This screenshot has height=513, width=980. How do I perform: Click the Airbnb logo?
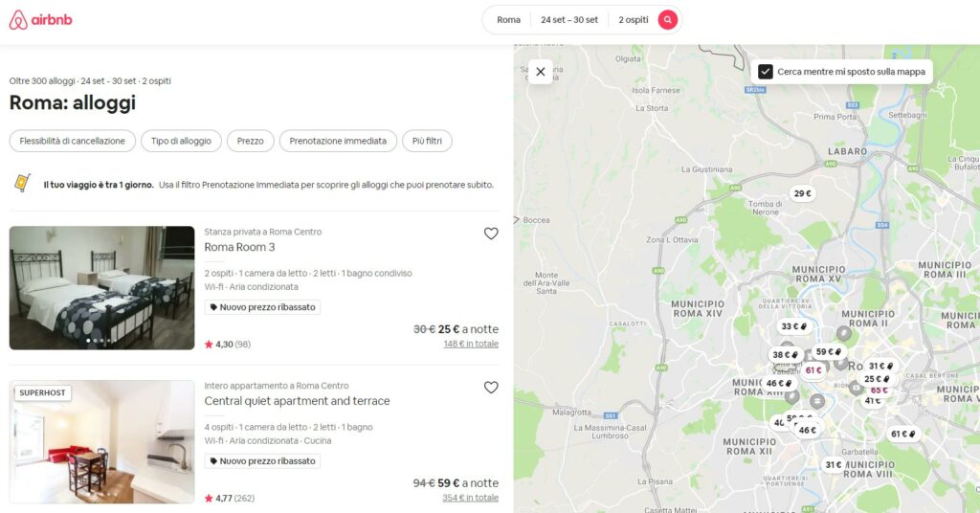[x=40, y=20]
